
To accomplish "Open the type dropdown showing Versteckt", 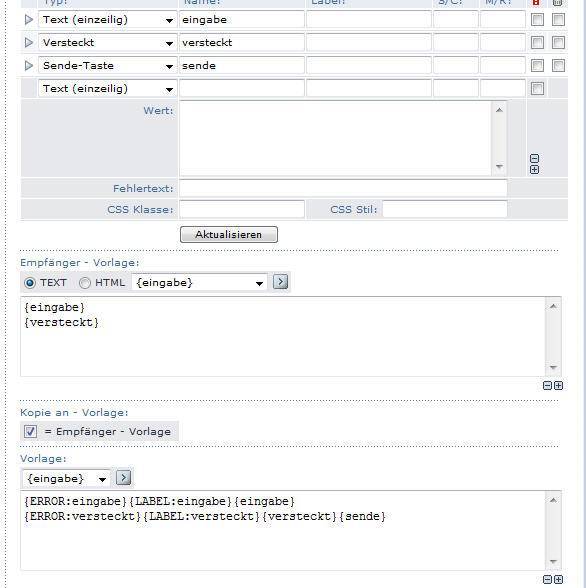I will point(108,43).
